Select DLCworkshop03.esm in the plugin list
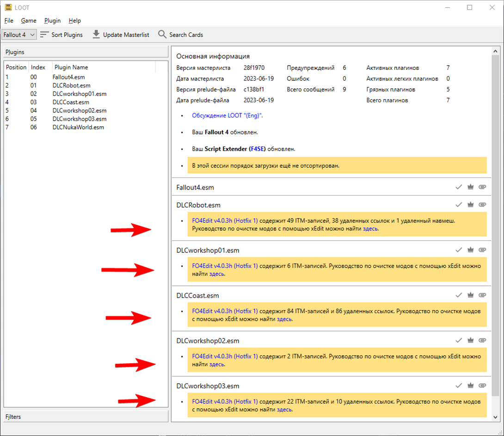 (80, 119)
